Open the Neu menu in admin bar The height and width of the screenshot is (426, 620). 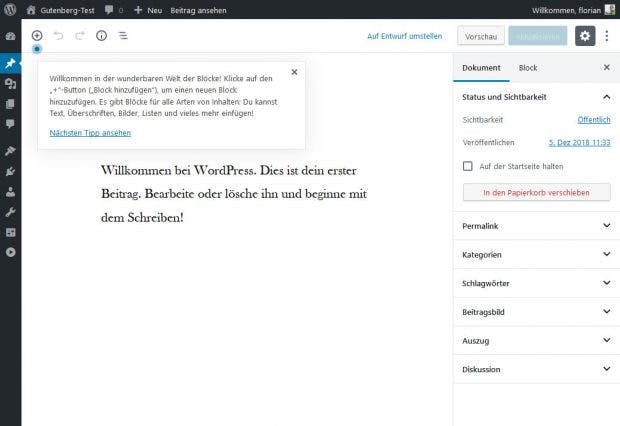(x=148, y=10)
